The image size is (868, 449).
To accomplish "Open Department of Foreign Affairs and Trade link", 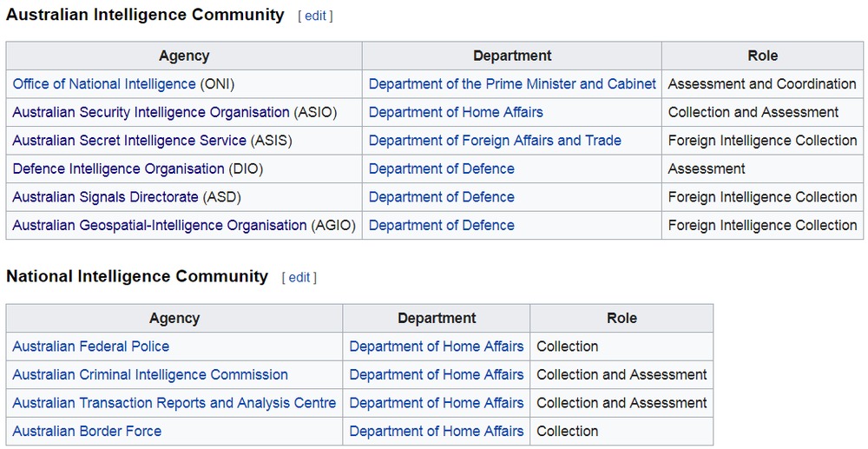I will coord(495,141).
